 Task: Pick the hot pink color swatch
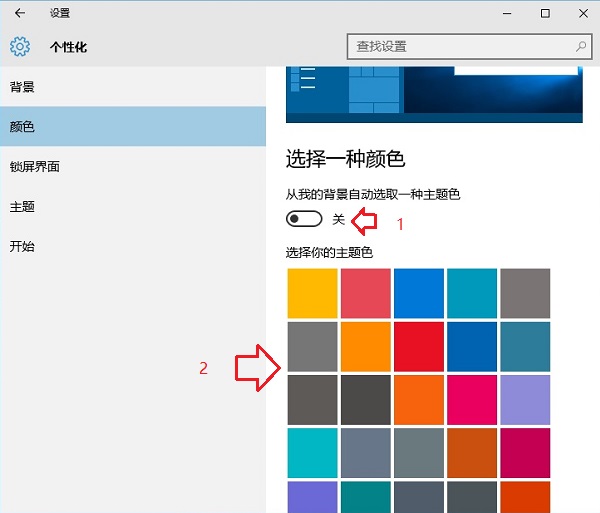tap(472, 399)
